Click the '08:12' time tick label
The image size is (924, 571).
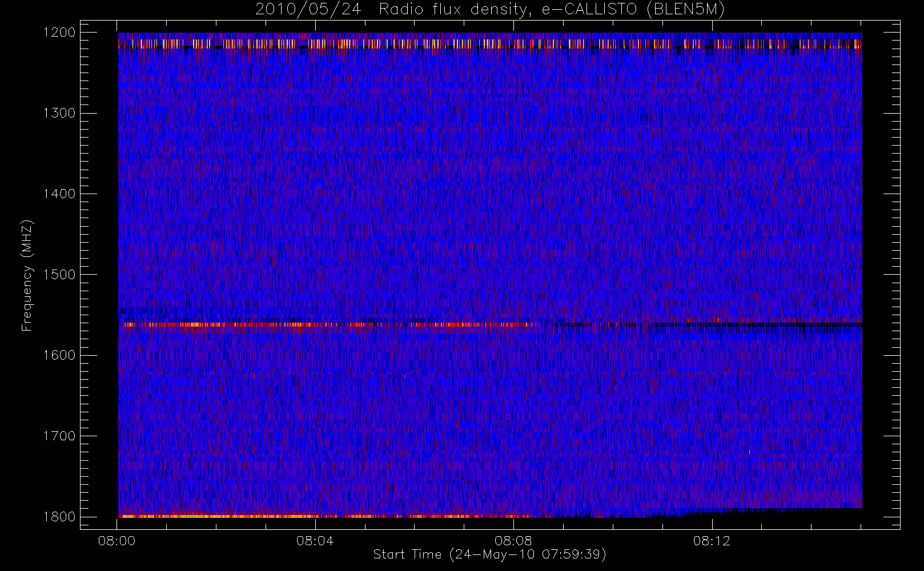712,541
